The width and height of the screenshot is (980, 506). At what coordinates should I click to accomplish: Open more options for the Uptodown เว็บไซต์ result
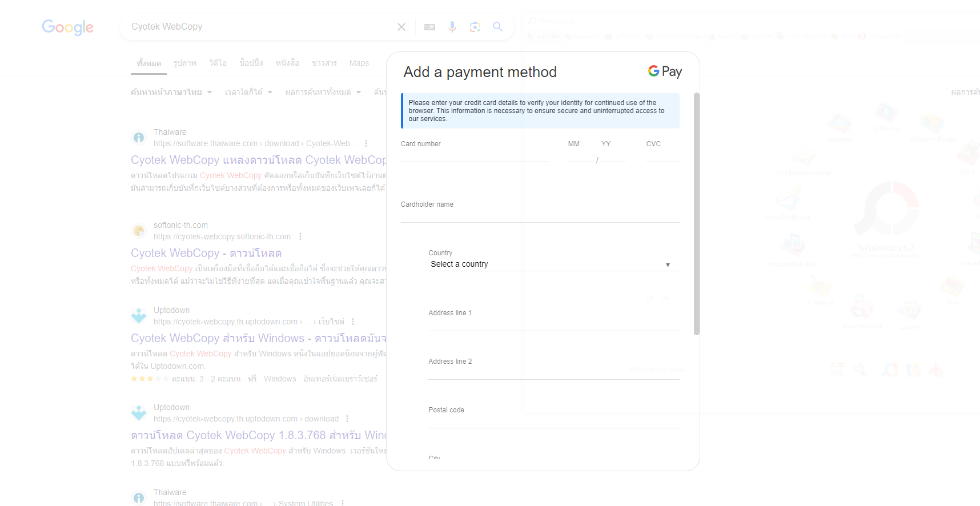pos(353,322)
